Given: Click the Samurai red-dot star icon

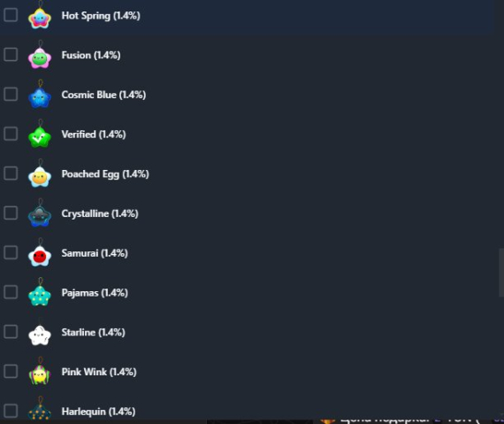Looking at the screenshot, I should click(x=40, y=256).
